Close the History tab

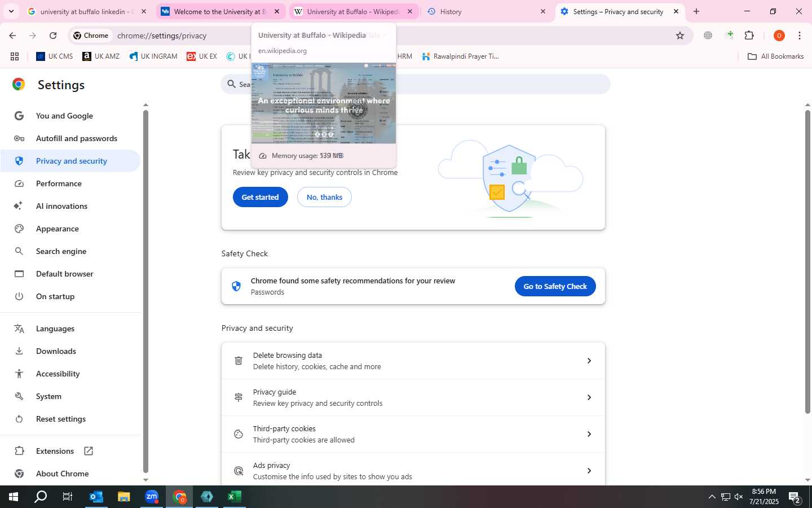pos(543,11)
